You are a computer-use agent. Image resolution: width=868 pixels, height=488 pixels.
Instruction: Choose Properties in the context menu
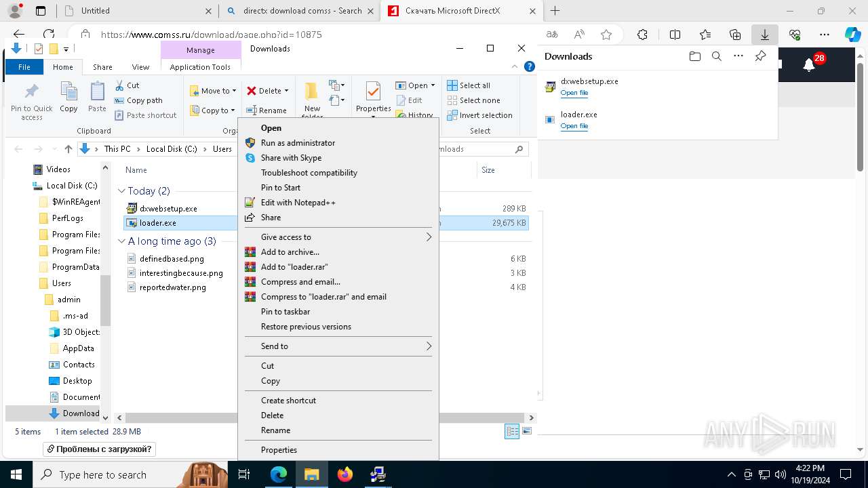(x=338, y=450)
